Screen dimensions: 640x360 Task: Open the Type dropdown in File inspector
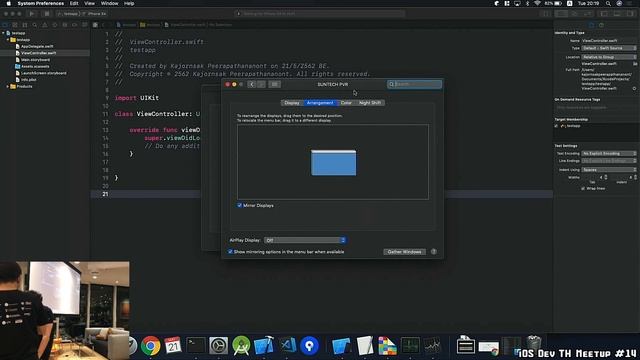click(609, 48)
